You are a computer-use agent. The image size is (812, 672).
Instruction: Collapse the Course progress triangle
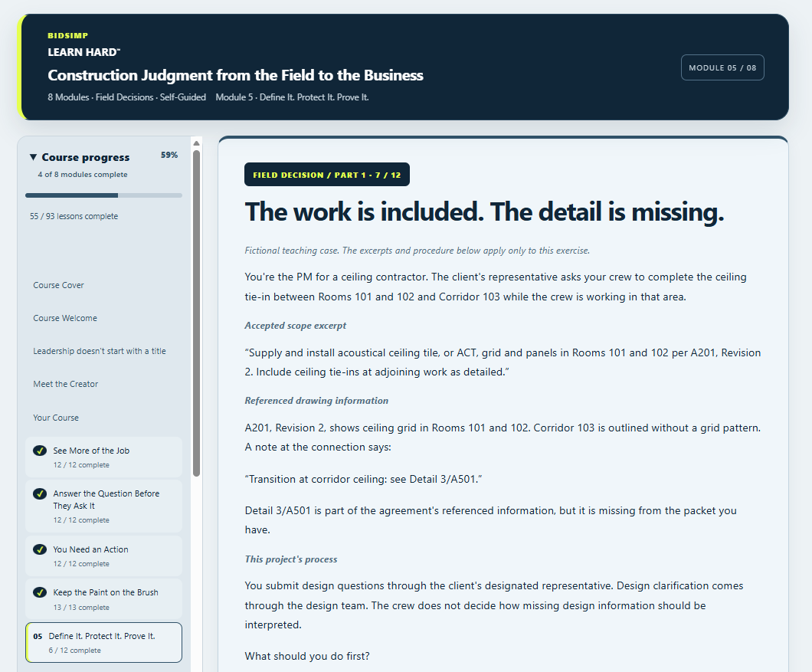[33, 157]
